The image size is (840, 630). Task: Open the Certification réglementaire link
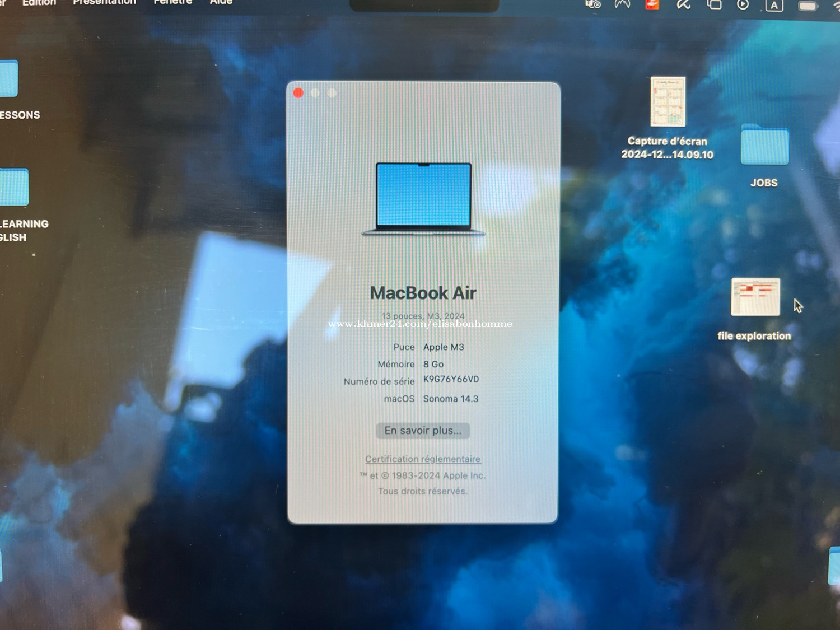coord(423,459)
